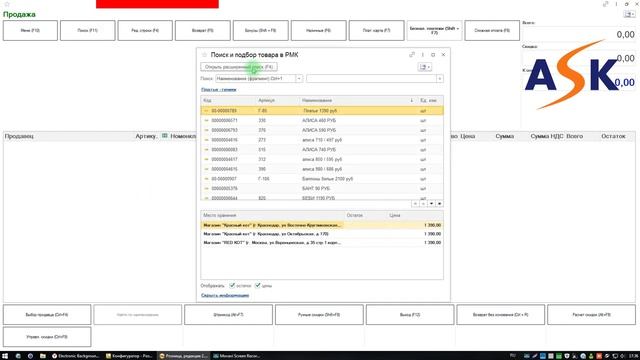Click Открыть расширенный поиск (F4) in dialog
640x360 pixels.
239,67
